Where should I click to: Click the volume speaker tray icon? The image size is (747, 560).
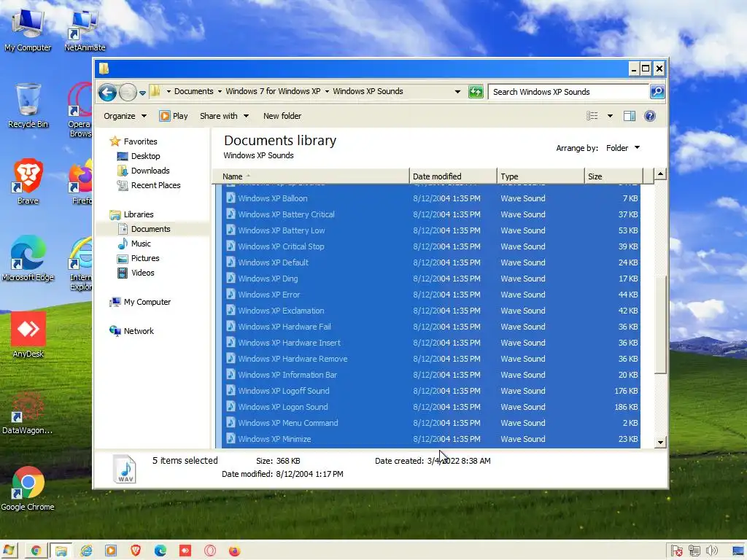click(x=712, y=551)
